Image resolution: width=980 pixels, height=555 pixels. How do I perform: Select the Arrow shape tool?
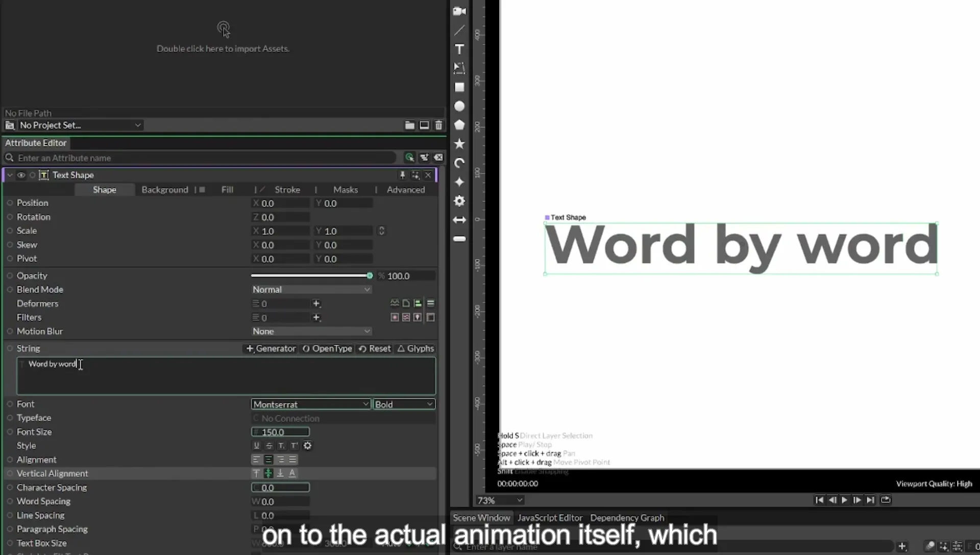tap(459, 220)
